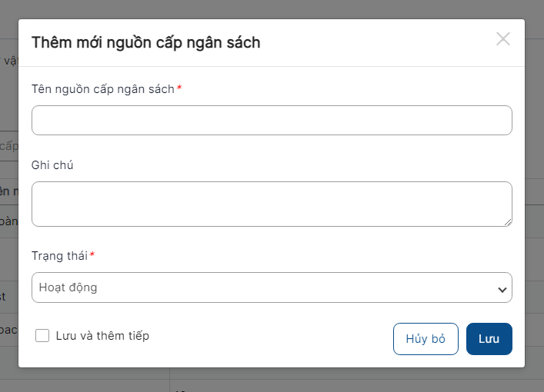The height and width of the screenshot is (392, 544).
Task: Click the dimmed backdrop above the dialog
Action: point(269,8)
